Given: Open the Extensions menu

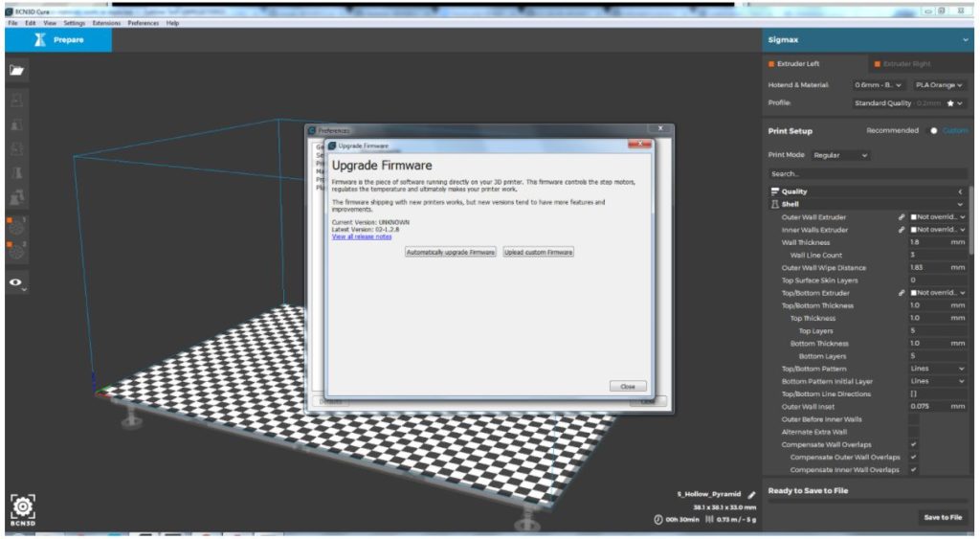Looking at the screenshot, I should tap(106, 23).
